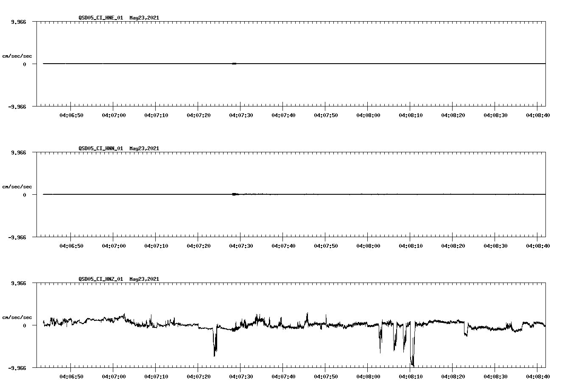This screenshot has width=576, height=392.
Task: Click the cm/sec/sec unit label of HNN plot
Action: tap(17, 187)
